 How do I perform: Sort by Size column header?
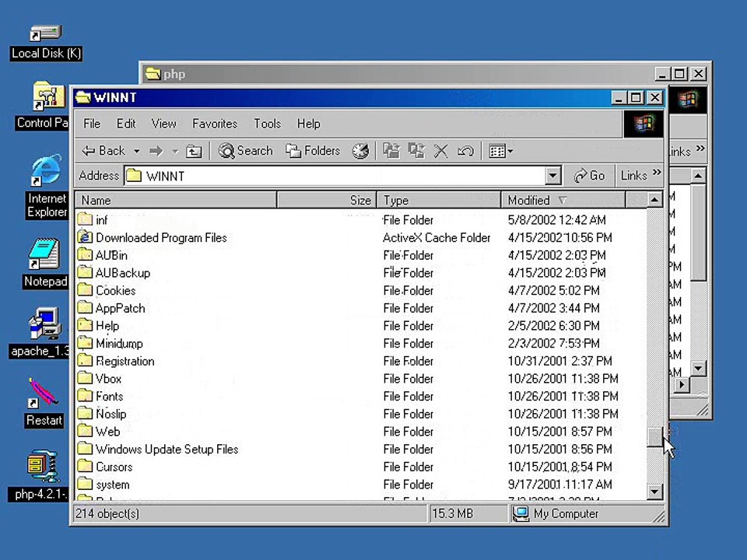[327, 200]
